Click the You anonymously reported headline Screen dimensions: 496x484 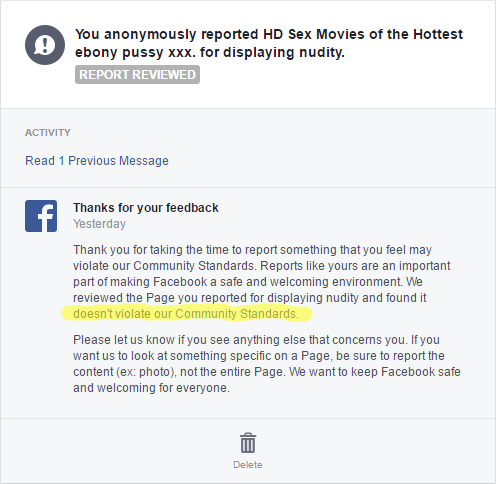point(269,43)
